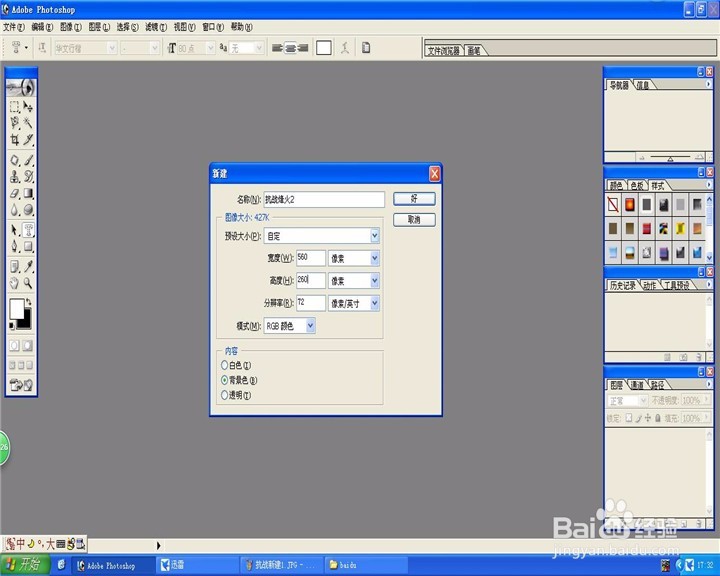Select the History Brush tool
The width and height of the screenshot is (720, 576).
tap(28, 176)
